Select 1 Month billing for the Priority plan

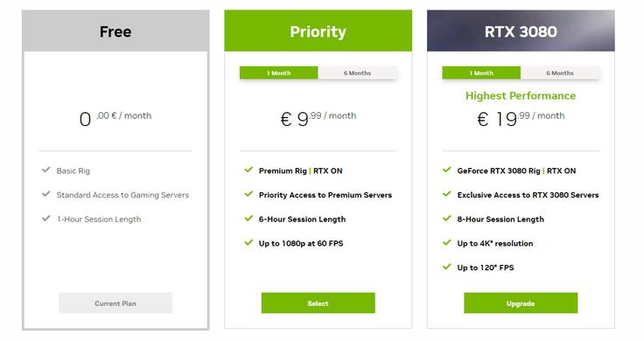pos(279,73)
